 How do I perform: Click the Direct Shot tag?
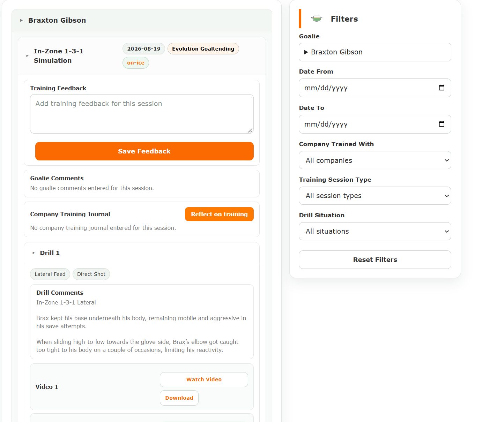(91, 274)
